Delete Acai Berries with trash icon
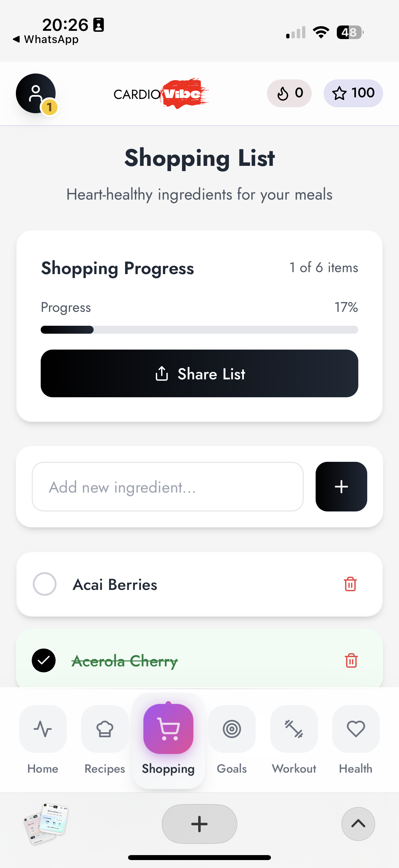The width and height of the screenshot is (399, 868). point(350,584)
